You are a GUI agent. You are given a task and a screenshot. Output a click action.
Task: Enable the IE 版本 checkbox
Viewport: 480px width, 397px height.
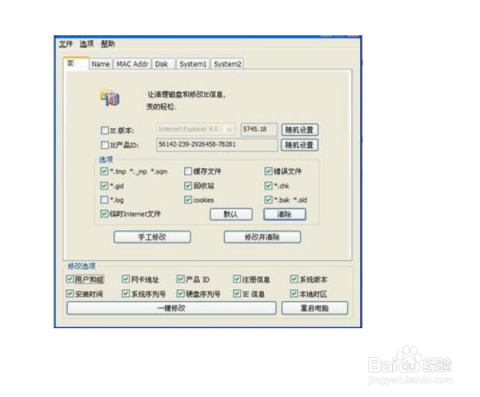[105, 130]
